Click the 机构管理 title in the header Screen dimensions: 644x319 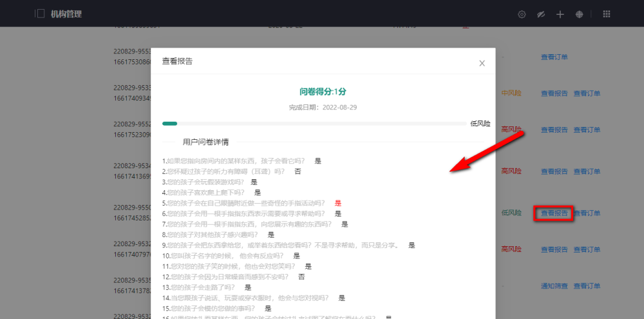[x=66, y=14]
